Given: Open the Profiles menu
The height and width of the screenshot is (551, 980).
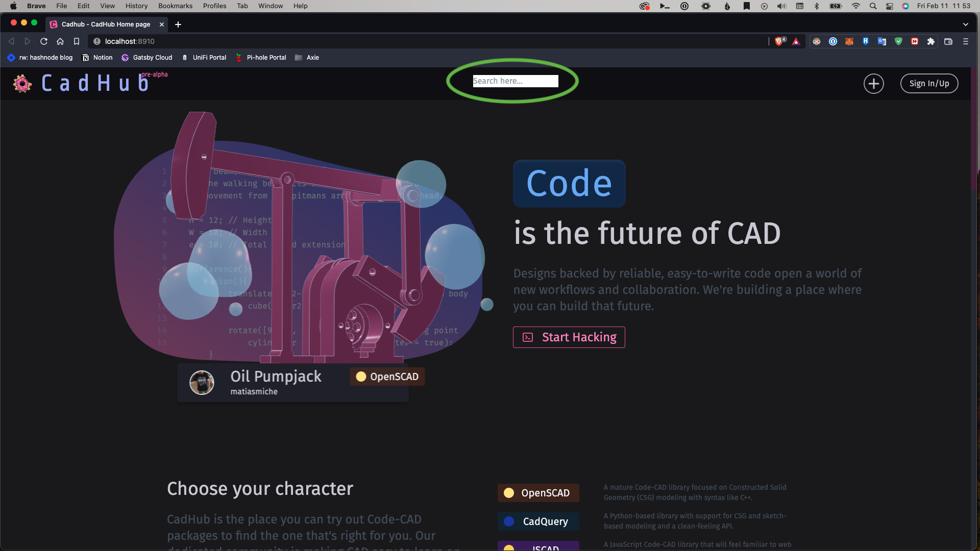Looking at the screenshot, I should pos(214,6).
